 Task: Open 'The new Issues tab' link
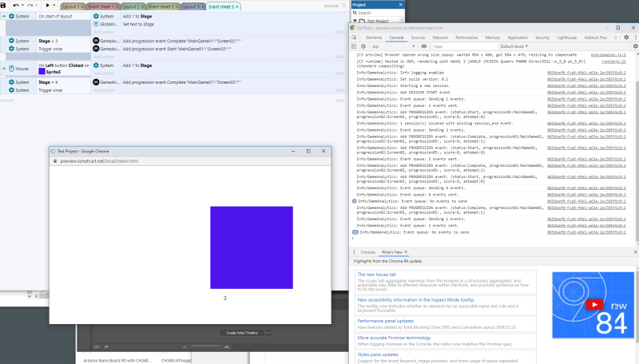coord(376,275)
